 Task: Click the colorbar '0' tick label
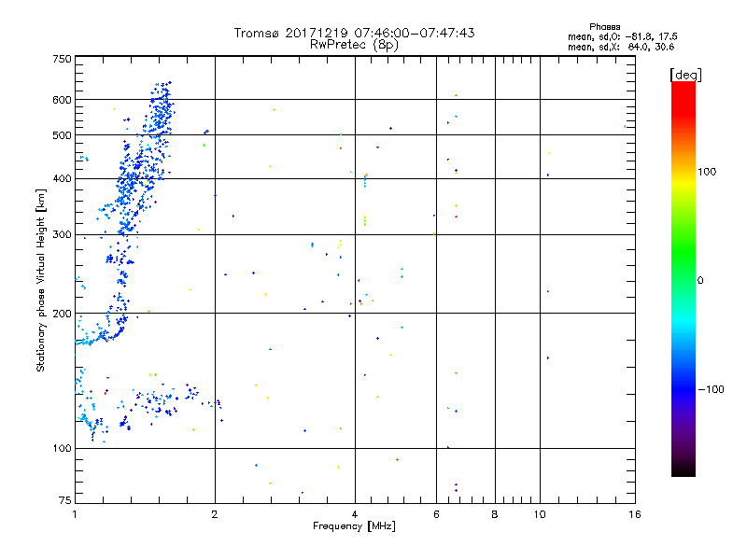tap(700, 281)
